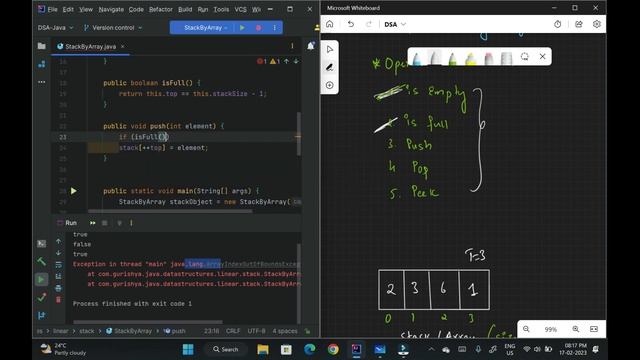
Task: Choose the Whiteboard inking pen tool
Action: click(x=330, y=67)
